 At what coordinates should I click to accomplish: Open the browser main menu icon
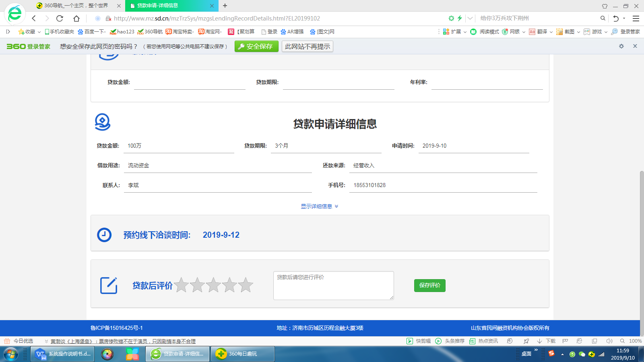coord(636,18)
